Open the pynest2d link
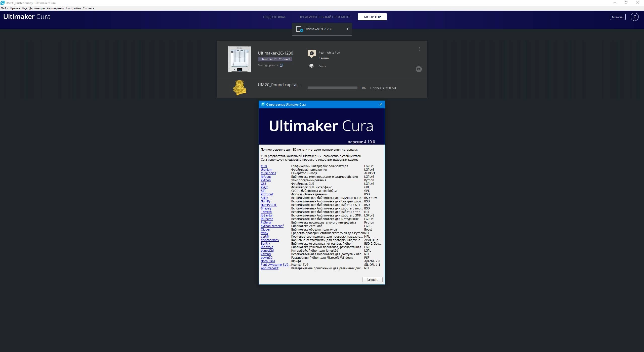 click(x=267, y=251)
